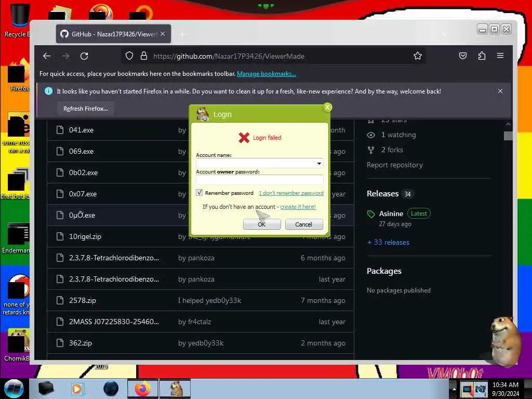Screen dimensions: 532x399
Task: Open the Asinine latest release
Action: 391,214
